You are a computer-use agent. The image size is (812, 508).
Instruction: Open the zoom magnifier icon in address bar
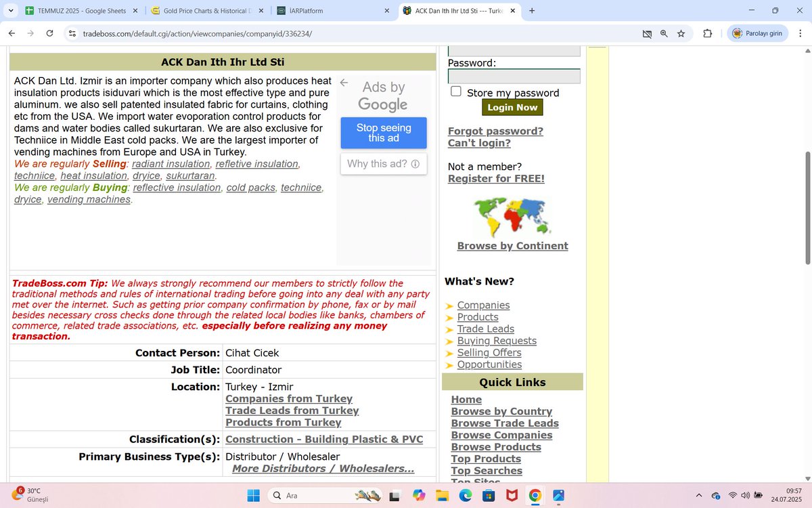(664, 33)
